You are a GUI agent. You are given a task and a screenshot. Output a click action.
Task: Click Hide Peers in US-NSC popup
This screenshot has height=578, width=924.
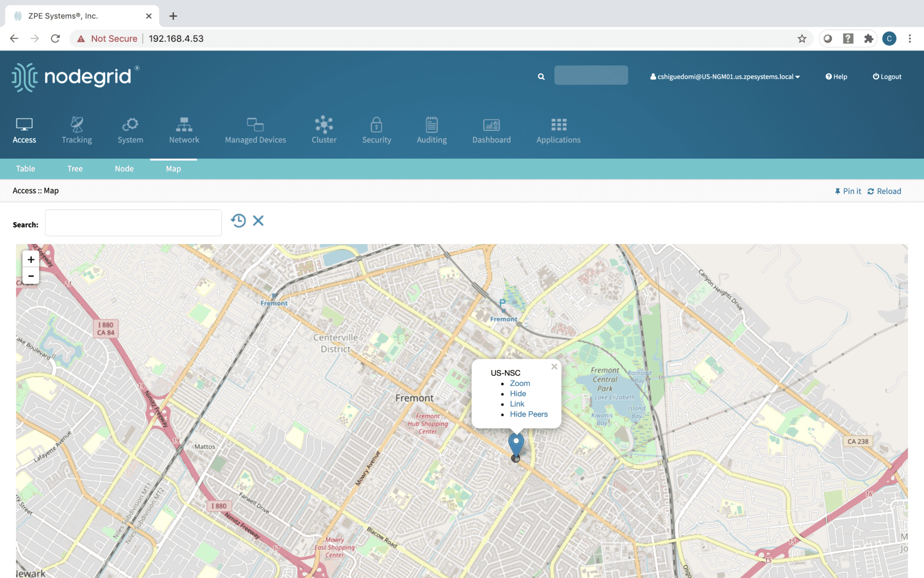[529, 414]
